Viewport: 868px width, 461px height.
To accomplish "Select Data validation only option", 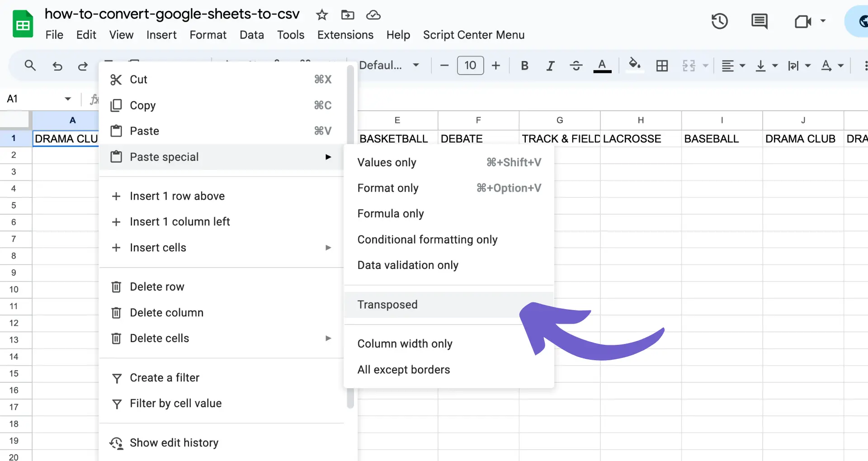I will coord(449,265).
